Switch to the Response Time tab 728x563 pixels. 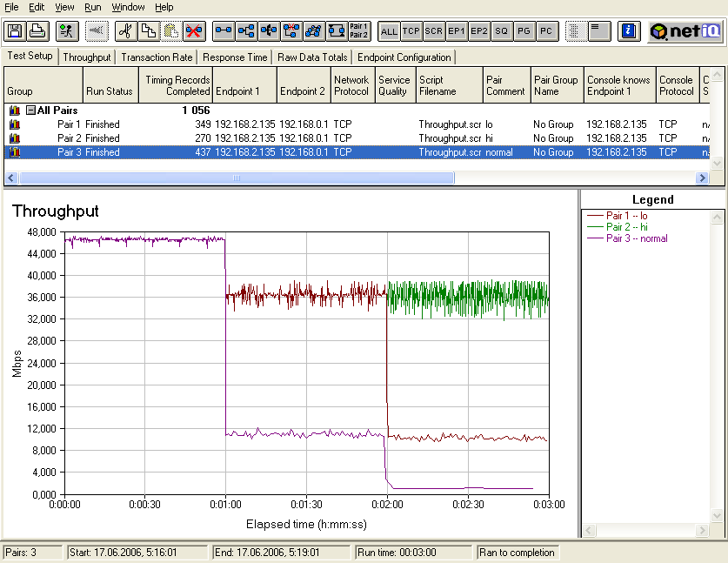pyautogui.click(x=235, y=57)
